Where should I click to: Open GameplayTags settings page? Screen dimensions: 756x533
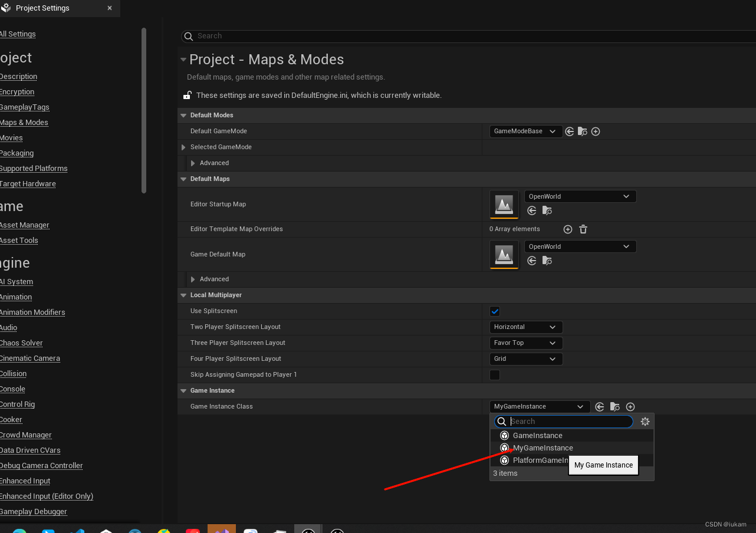24,107
